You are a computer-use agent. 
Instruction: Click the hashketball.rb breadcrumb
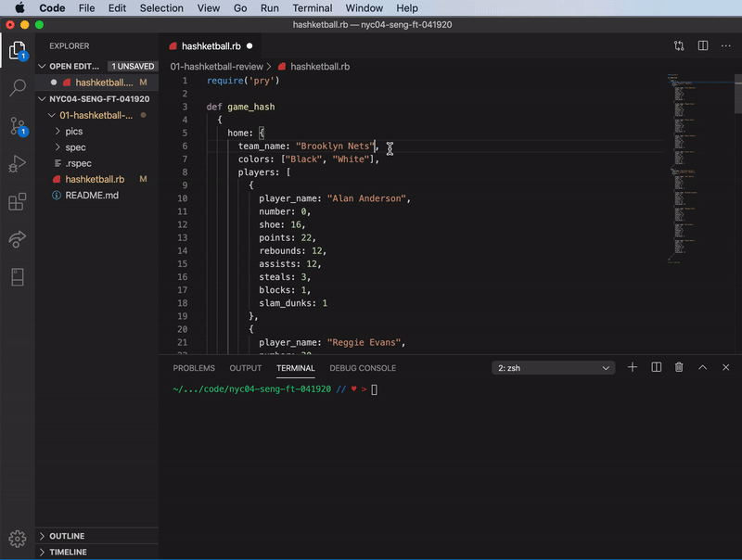point(320,67)
